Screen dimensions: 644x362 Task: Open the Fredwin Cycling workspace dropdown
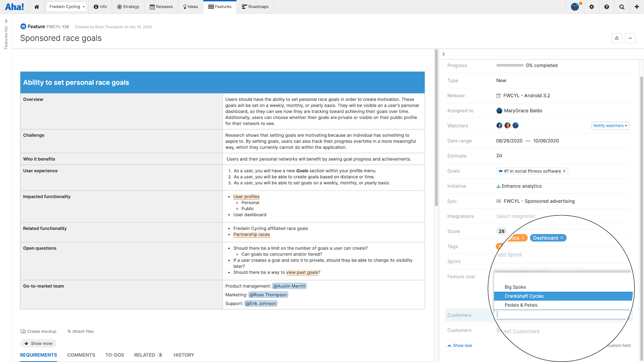(67, 7)
